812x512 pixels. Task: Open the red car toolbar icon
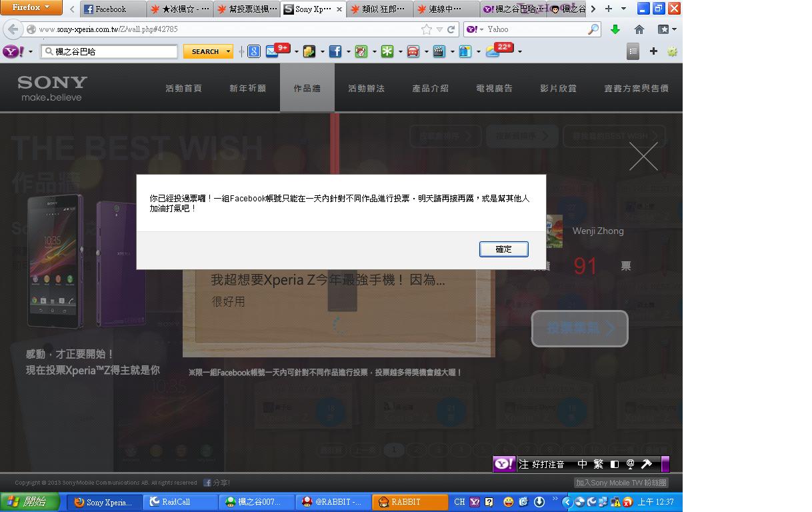pyautogui.click(x=413, y=51)
